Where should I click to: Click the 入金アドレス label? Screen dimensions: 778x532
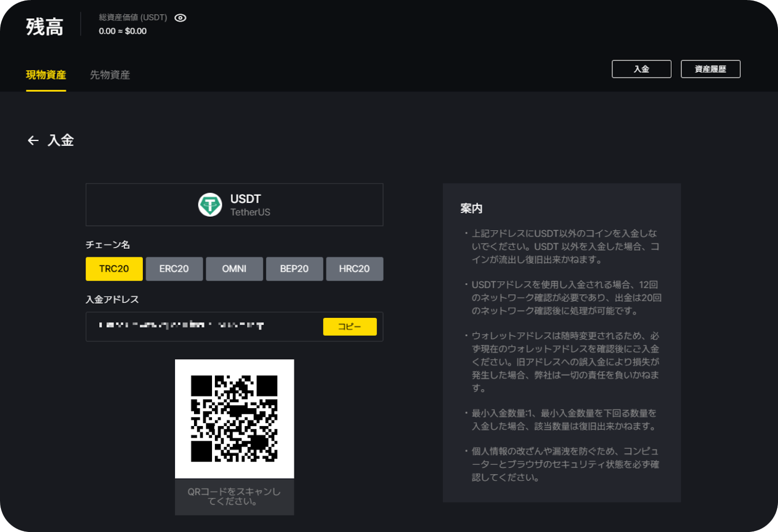[x=112, y=299]
